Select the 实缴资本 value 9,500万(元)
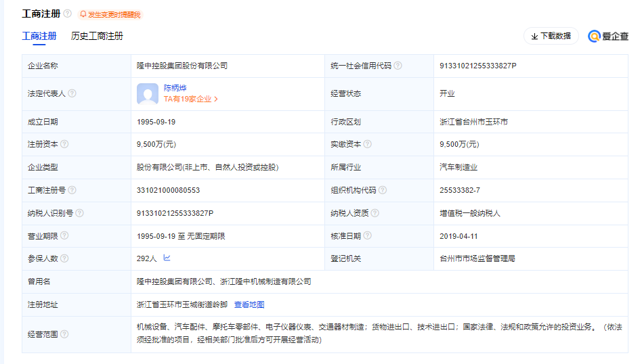The width and height of the screenshot is (640, 364). click(x=459, y=144)
